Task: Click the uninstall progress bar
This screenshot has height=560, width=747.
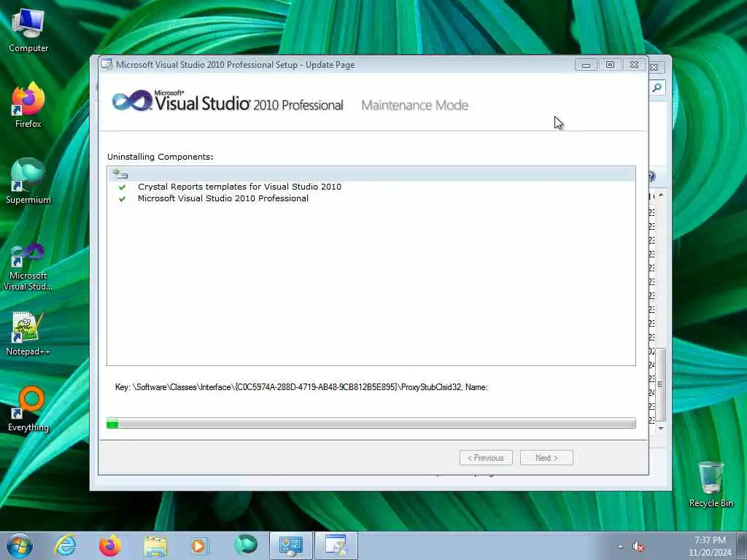Action: (x=371, y=423)
